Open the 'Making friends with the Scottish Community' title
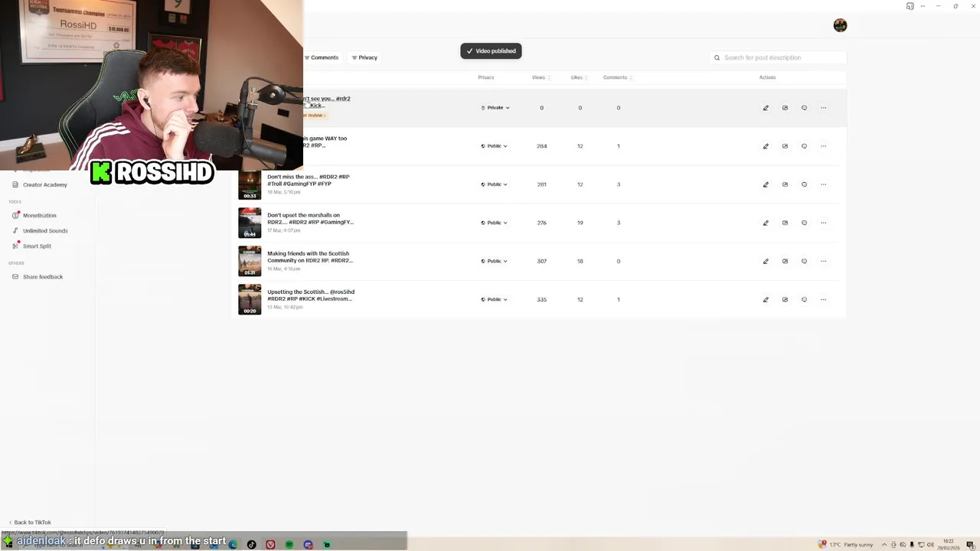The image size is (980, 551). (310, 256)
